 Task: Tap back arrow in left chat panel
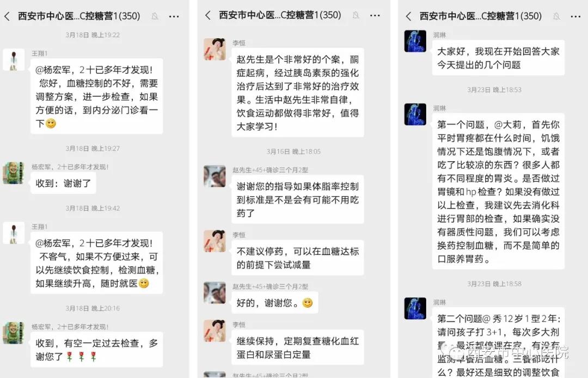pyautogui.click(x=7, y=16)
